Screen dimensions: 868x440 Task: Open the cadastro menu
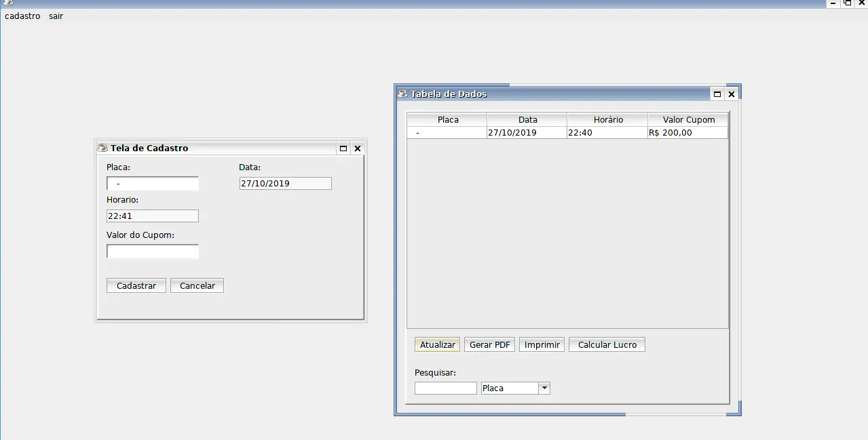(x=22, y=16)
